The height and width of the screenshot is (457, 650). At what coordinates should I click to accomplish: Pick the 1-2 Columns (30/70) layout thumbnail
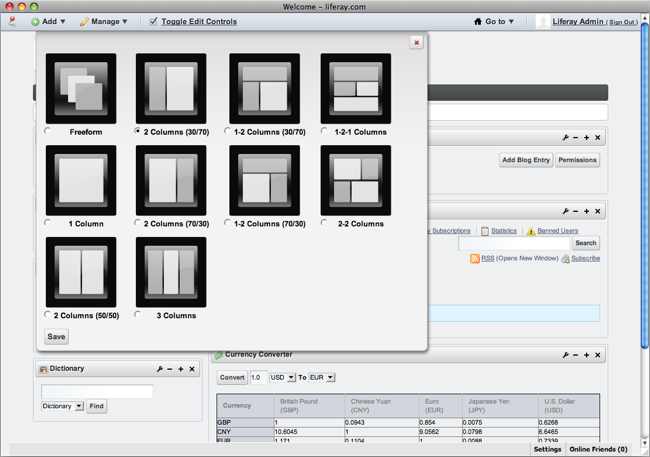click(x=264, y=88)
